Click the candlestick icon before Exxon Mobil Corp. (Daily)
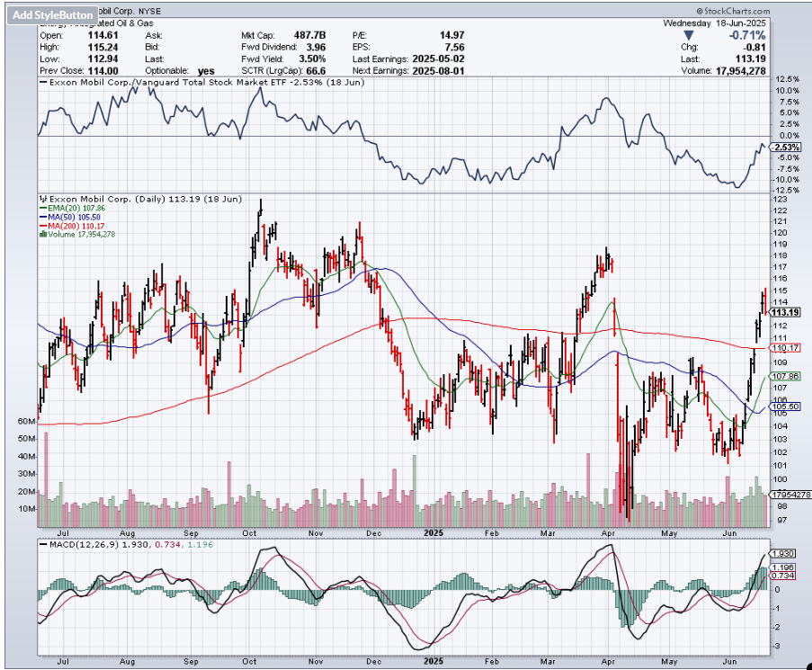 45,199
